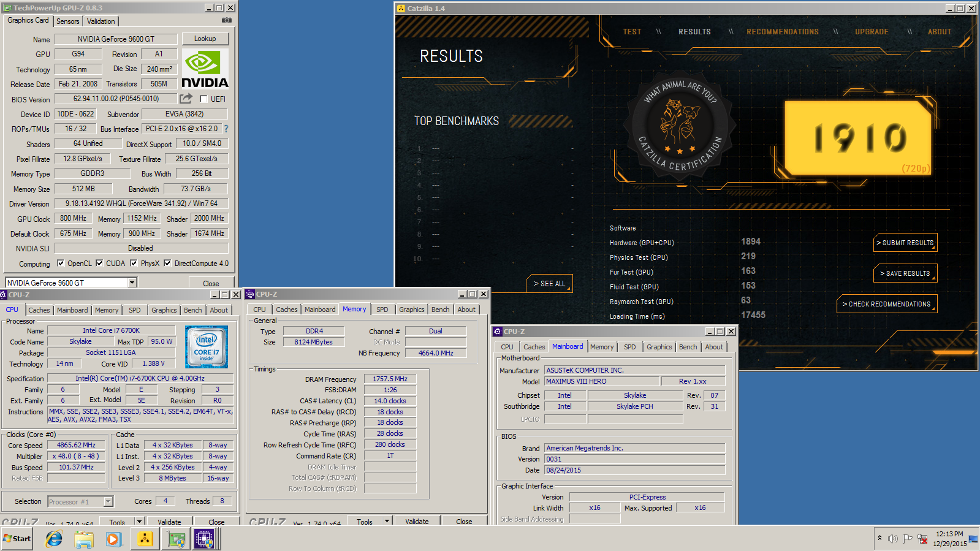
Task: Click the CPU-Z Memory window title icon
Action: pos(250,294)
